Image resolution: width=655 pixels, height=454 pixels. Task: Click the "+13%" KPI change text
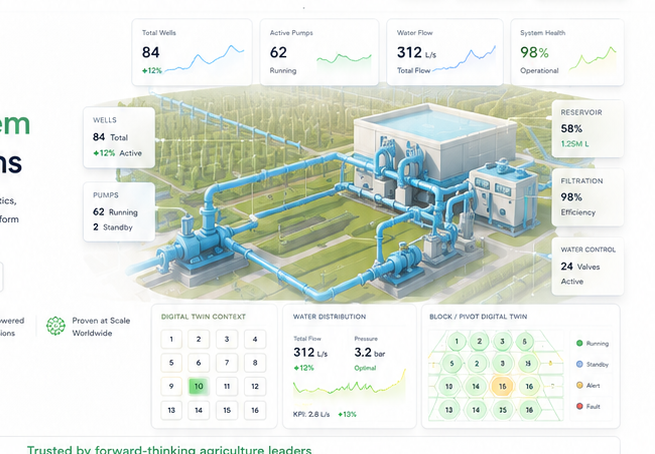pyautogui.click(x=347, y=414)
